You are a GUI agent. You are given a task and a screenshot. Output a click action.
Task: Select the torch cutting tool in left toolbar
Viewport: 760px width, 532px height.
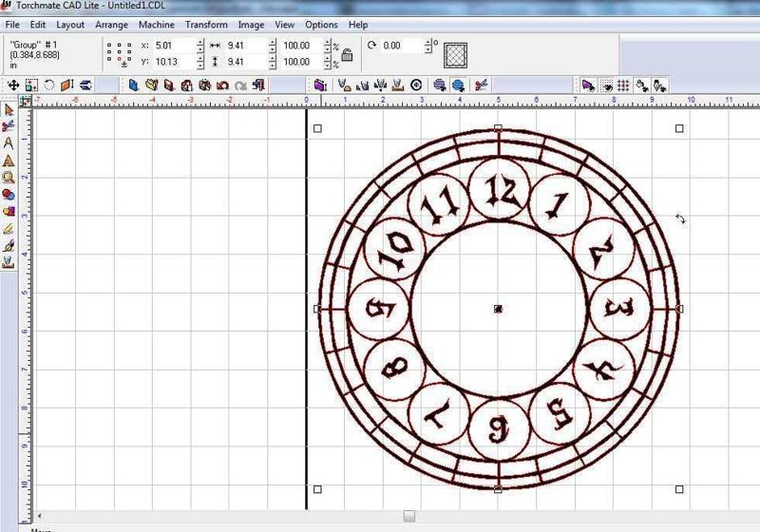pyautogui.click(x=9, y=262)
